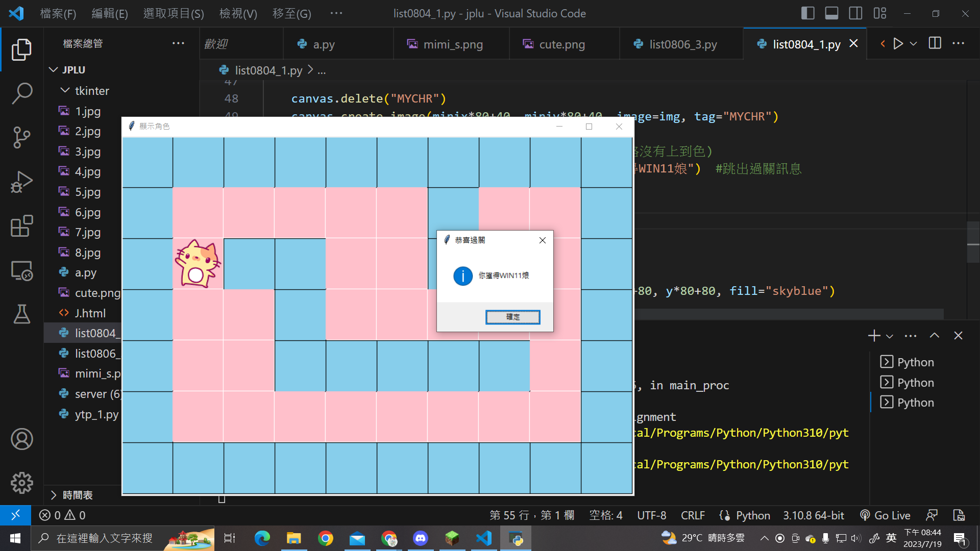The height and width of the screenshot is (551, 980).
Task: Open the Source Control view
Action: pyautogui.click(x=21, y=137)
